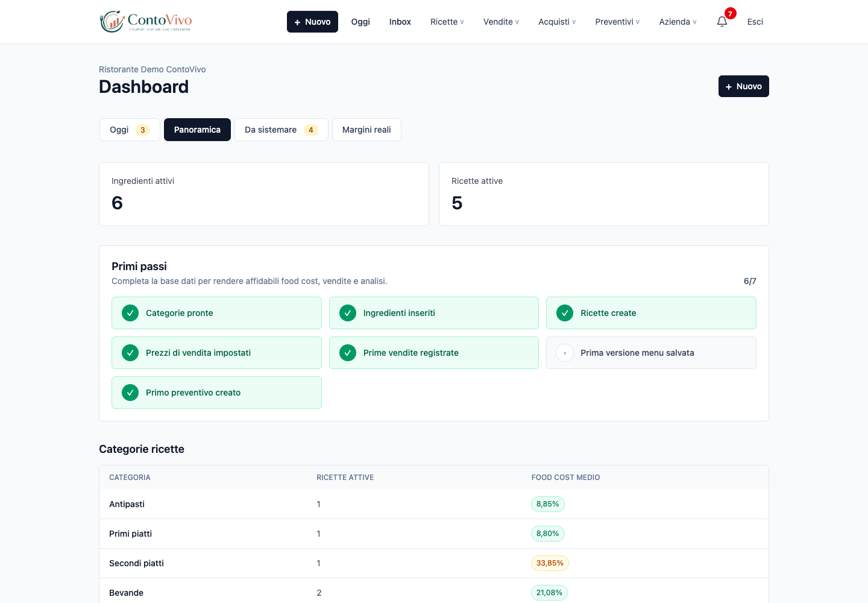Click the 33,85% food cost badge
Image resolution: width=868 pixels, height=603 pixels.
(550, 563)
